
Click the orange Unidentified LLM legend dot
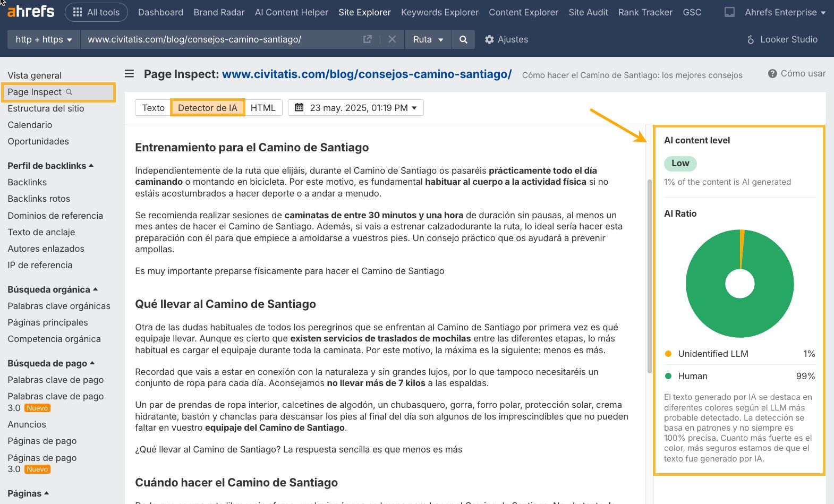[668, 354]
